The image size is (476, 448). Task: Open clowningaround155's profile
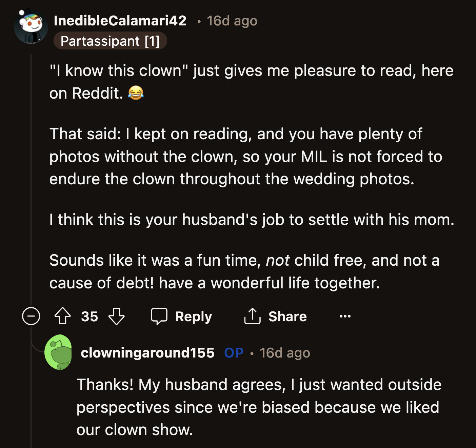(x=148, y=353)
